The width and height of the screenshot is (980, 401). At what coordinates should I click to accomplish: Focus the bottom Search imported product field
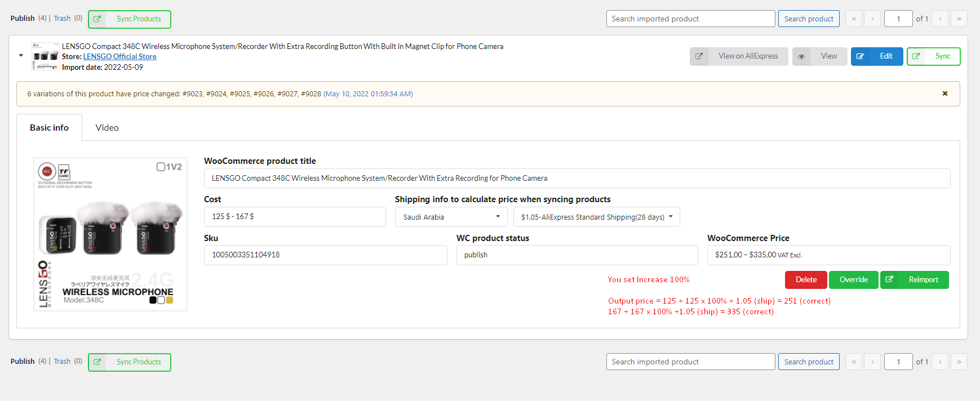[690, 362]
